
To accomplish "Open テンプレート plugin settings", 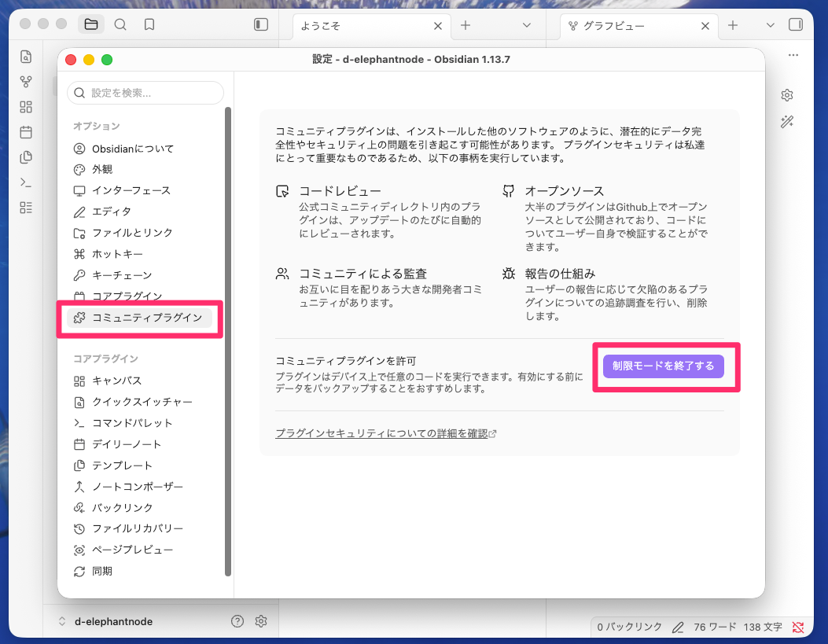I will [139, 466].
